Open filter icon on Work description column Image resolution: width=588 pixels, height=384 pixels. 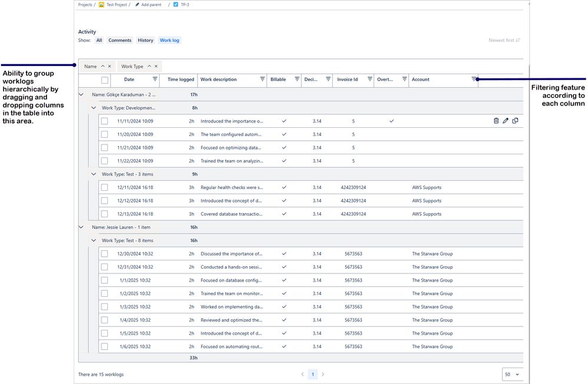263,79
